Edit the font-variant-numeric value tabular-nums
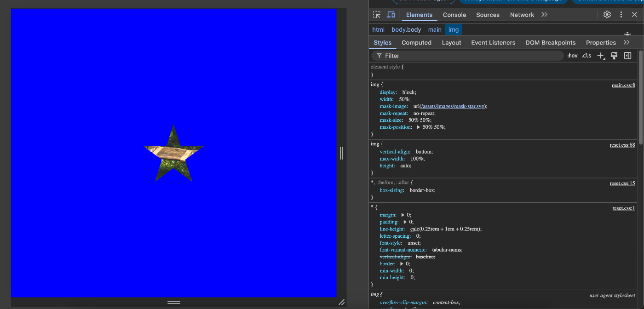The image size is (644, 309). click(447, 250)
